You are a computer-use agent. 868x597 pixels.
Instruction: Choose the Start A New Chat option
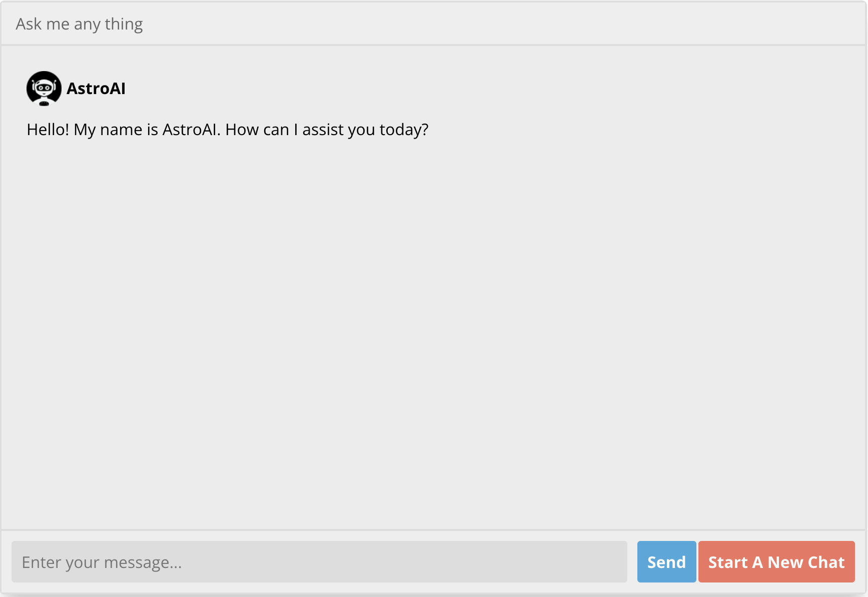pyautogui.click(x=776, y=561)
